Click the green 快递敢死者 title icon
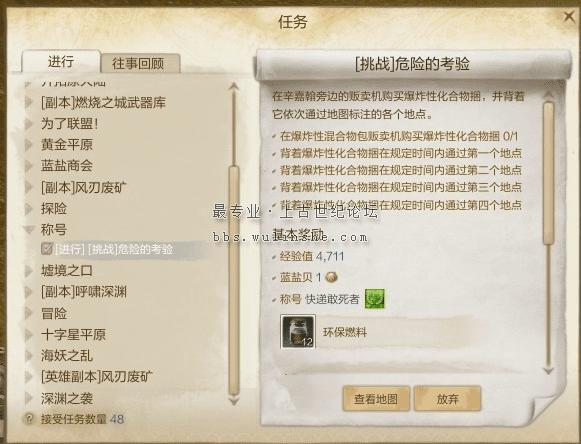This screenshot has height=444, width=581. (x=375, y=299)
